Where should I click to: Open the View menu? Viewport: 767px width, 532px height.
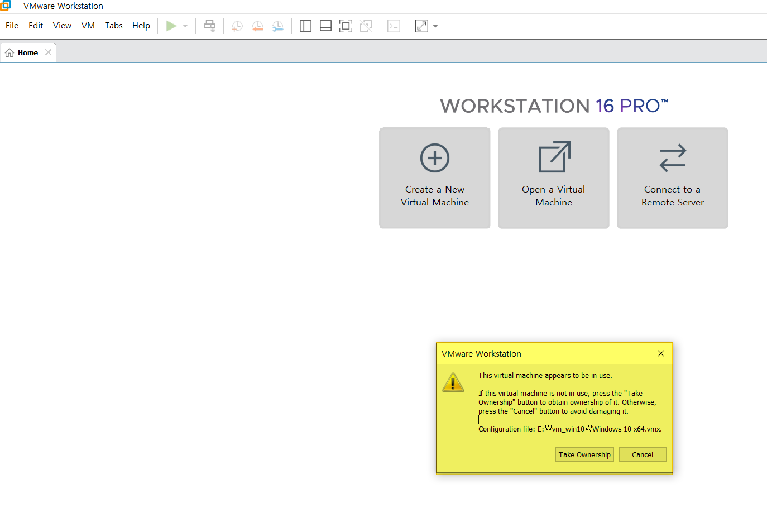click(62, 26)
